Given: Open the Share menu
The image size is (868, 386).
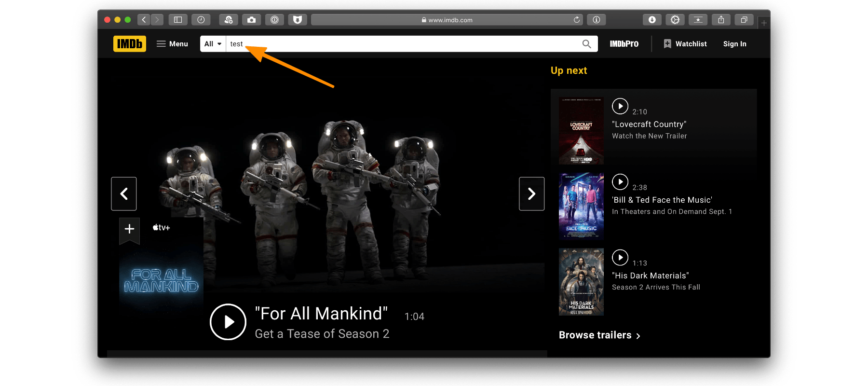Looking at the screenshot, I should click(721, 20).
